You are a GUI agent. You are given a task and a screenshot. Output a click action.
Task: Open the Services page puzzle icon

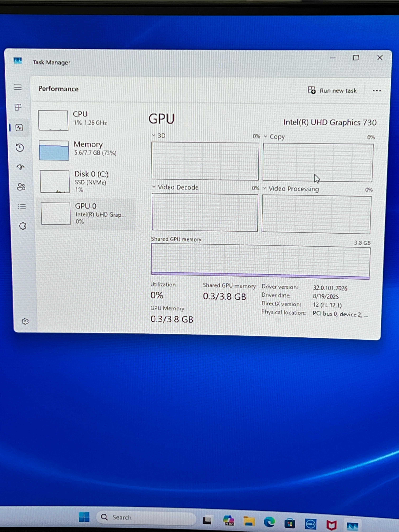point(23,226)
